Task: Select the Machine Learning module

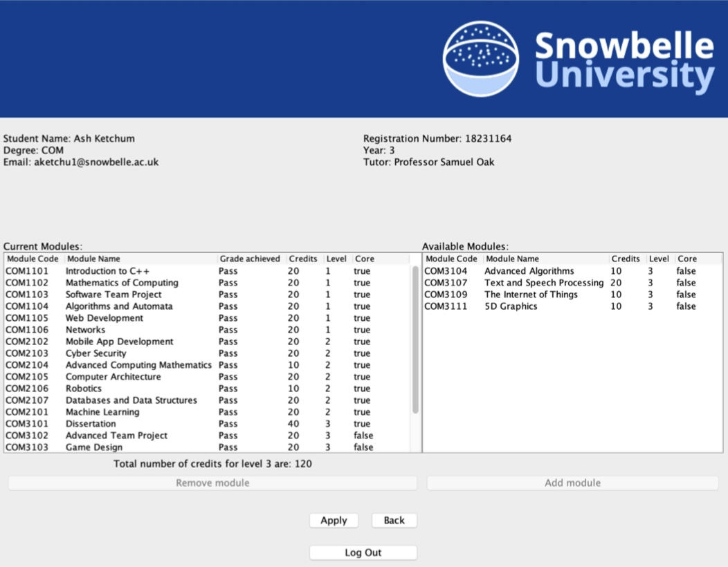Action: tap(104, 412)
